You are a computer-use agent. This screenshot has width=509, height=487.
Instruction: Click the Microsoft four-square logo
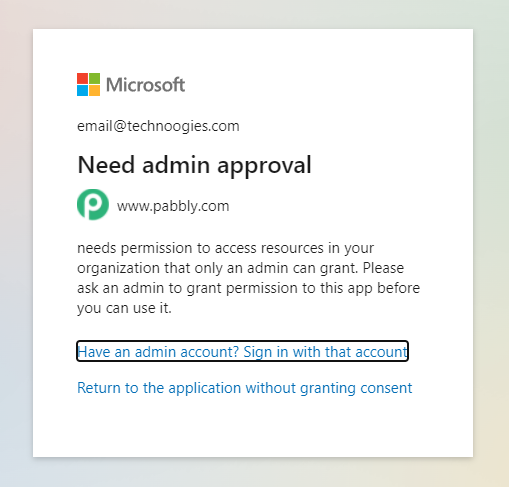(88, 85)
